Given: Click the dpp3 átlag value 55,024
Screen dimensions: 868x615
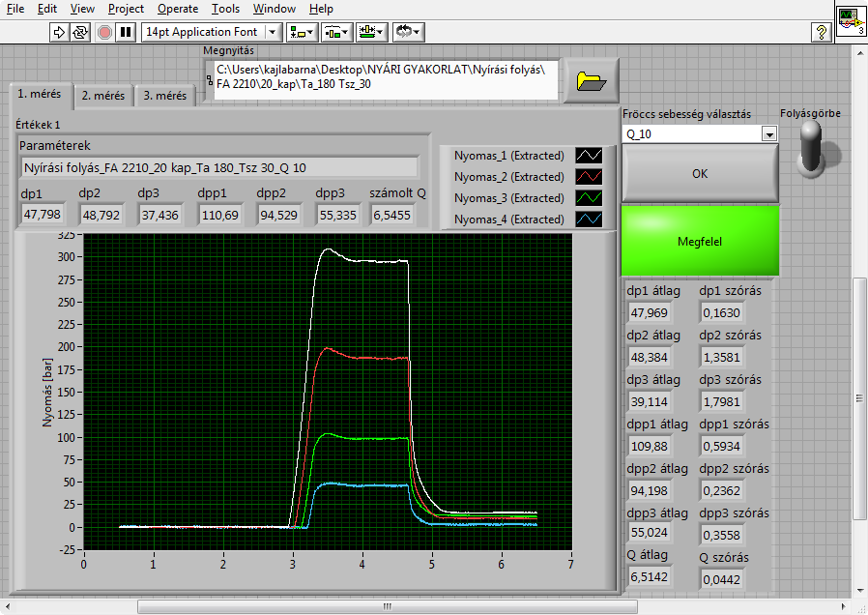Looking at the screenshot, I should tap(650, 533).
